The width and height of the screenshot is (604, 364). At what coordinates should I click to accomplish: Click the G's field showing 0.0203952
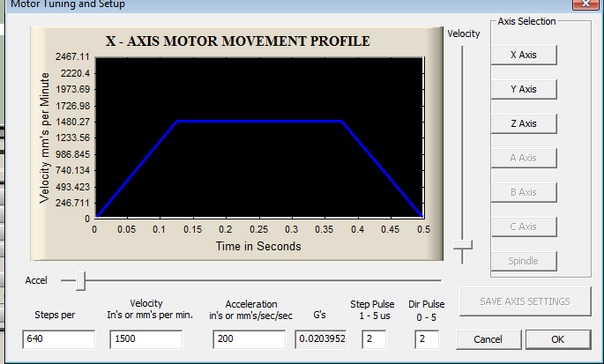pos(321,339)
